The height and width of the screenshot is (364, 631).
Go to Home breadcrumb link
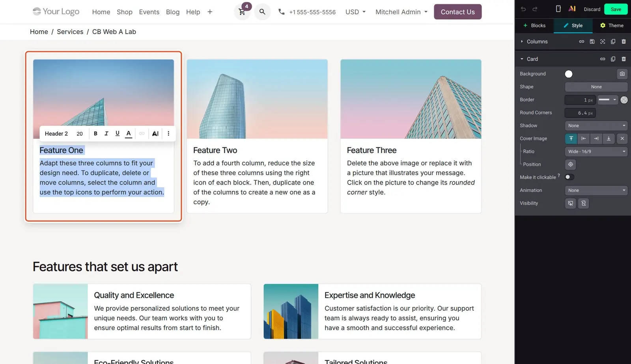click(39, 32)
